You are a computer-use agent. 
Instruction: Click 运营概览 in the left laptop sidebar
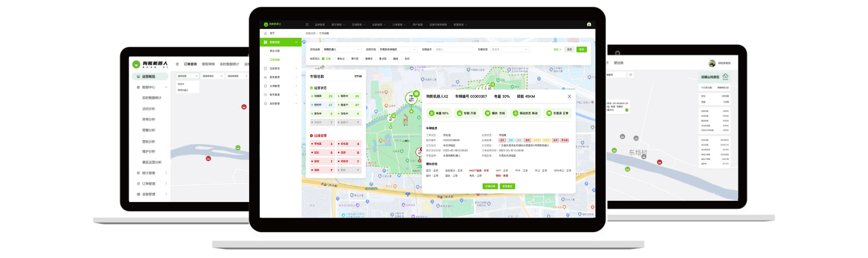tap(150, 76)
